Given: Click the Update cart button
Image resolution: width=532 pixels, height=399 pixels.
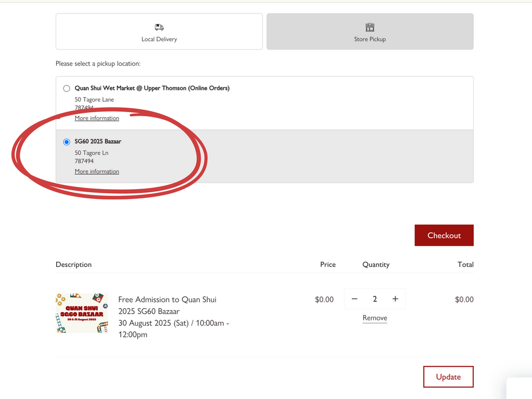Looking at the screenshot, I should 448,377.
